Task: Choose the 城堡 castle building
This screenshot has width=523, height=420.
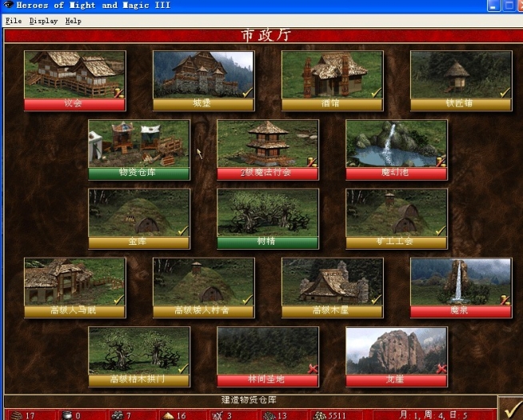Action: [x=203, y=75]
